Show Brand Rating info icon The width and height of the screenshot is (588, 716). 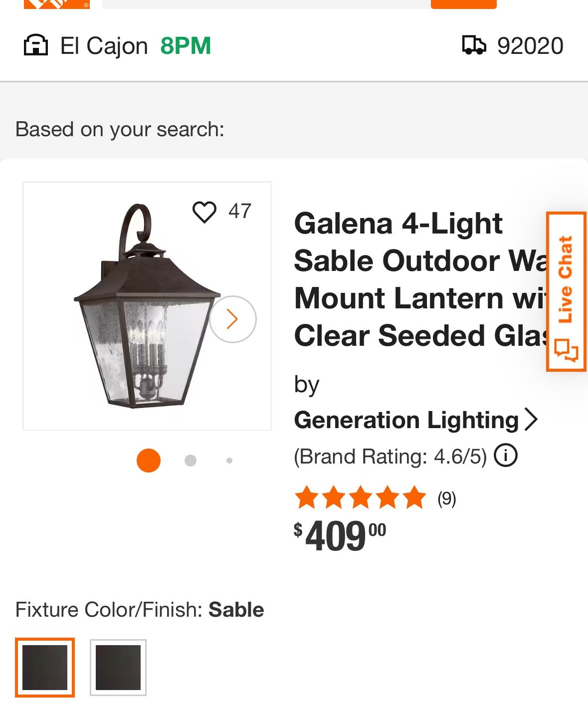pyautogui.click(x=506, y=456)
